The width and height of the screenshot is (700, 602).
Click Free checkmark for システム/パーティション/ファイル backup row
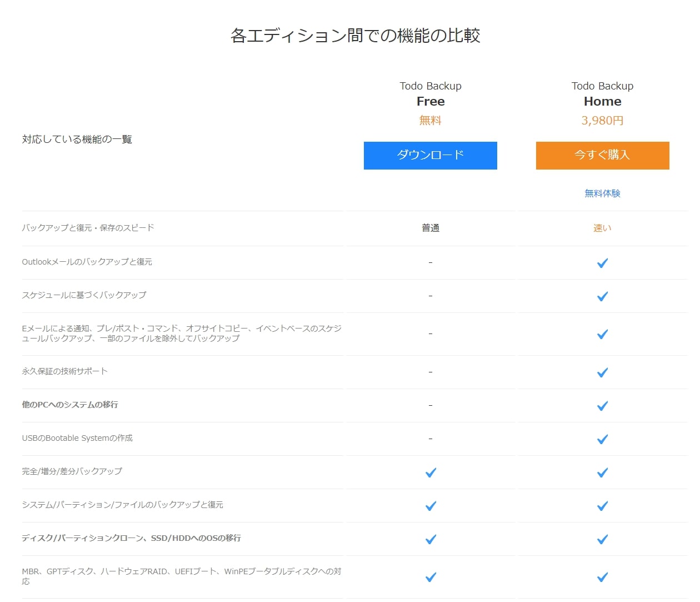(x=431, y=506)
